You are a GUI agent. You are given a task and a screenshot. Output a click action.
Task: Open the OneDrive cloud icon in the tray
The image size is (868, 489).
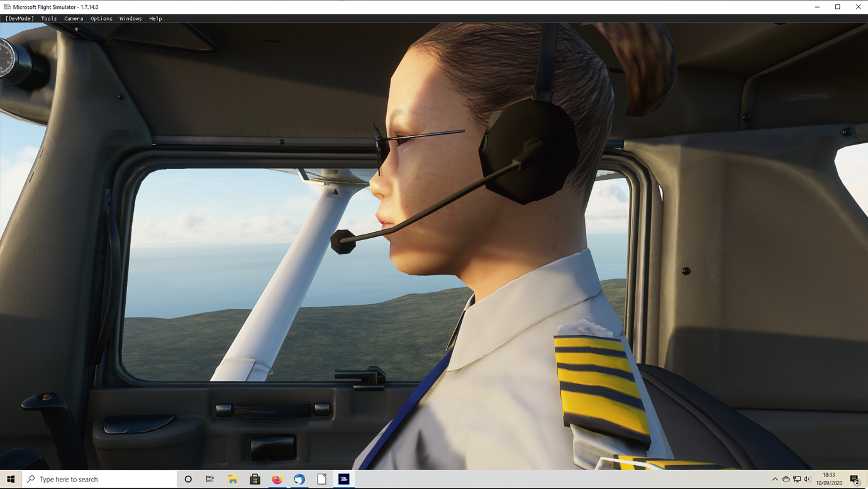click(x=786, y=479)
